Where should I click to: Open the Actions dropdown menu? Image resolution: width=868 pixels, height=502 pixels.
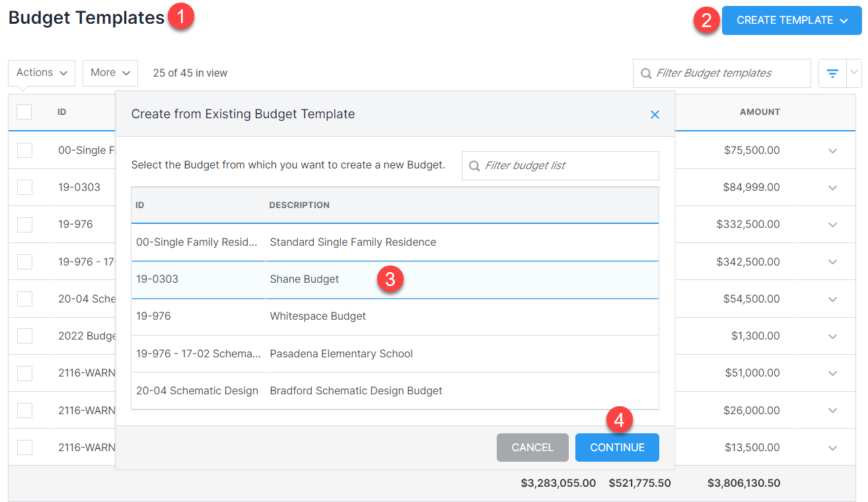coord(41,73)
